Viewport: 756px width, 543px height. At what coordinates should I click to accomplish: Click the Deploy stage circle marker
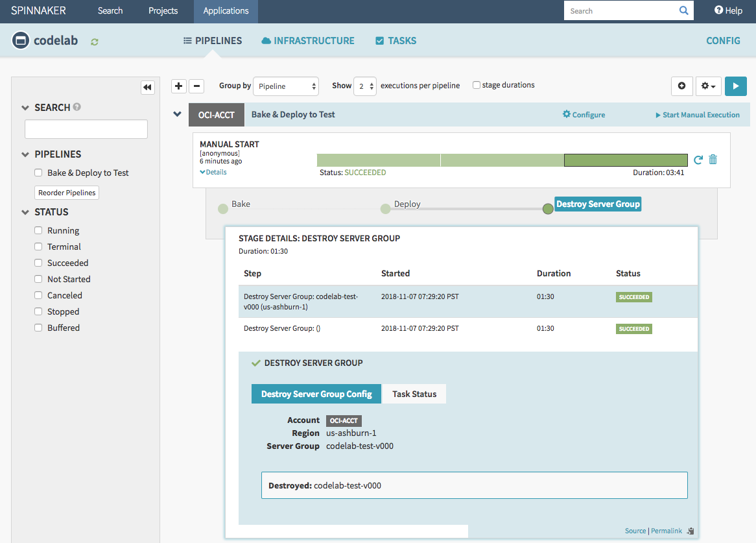click(x=385, y=209)
